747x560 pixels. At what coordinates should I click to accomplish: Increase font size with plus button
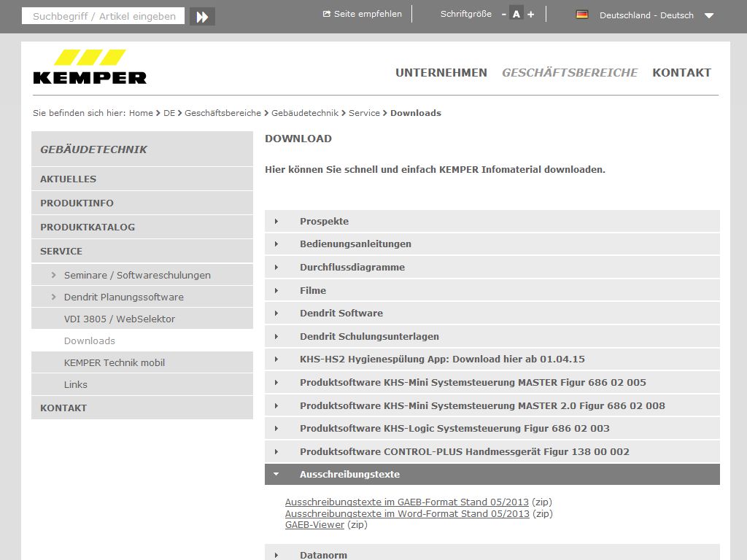coord(531,15)
